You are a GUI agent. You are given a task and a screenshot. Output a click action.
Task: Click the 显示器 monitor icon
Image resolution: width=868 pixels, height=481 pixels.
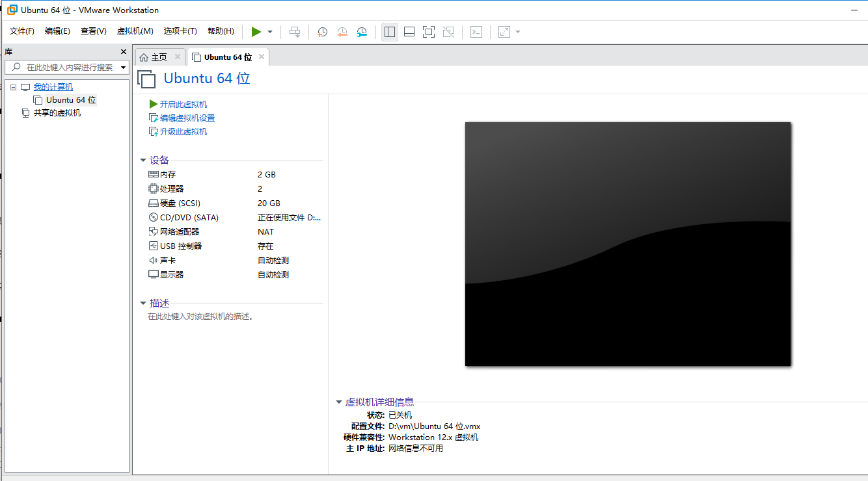pos(154,274)
